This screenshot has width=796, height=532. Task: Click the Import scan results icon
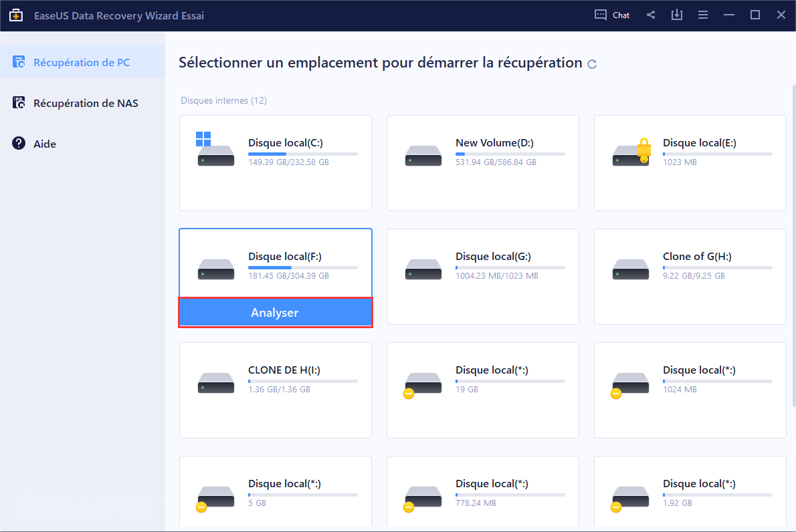pos(676,15)
